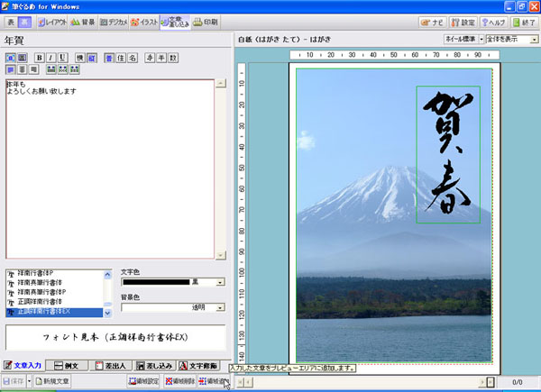This screenshot has height=392, width=541.
Task: Toggle bold text formatting
Action: tap(38, 58)
